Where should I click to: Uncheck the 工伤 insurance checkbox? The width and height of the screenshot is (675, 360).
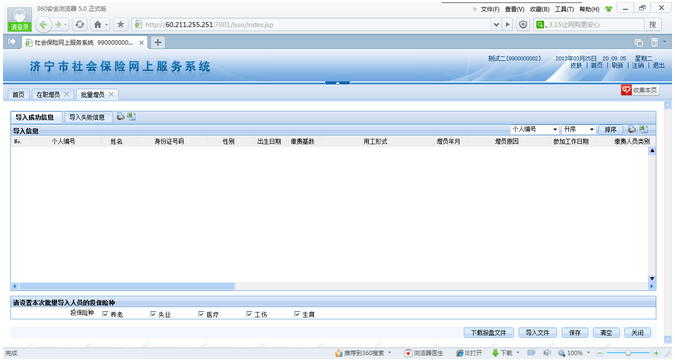[249, 314]
